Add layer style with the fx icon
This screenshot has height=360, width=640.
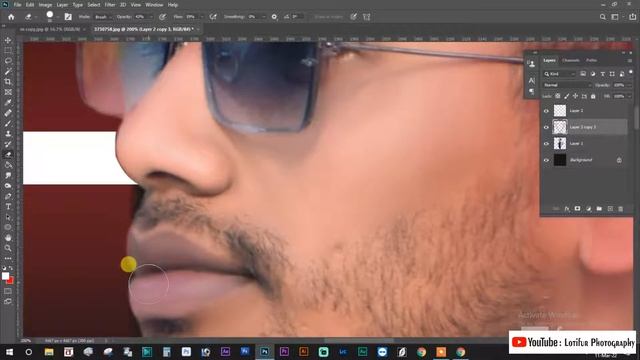pos(567,209)
